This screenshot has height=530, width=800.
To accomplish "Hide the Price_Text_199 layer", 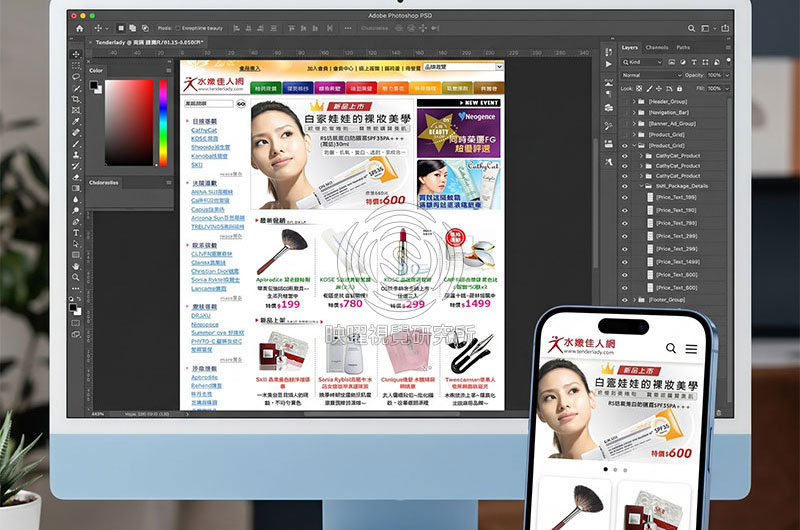I will pyautogui.click(x=624, y=197).
